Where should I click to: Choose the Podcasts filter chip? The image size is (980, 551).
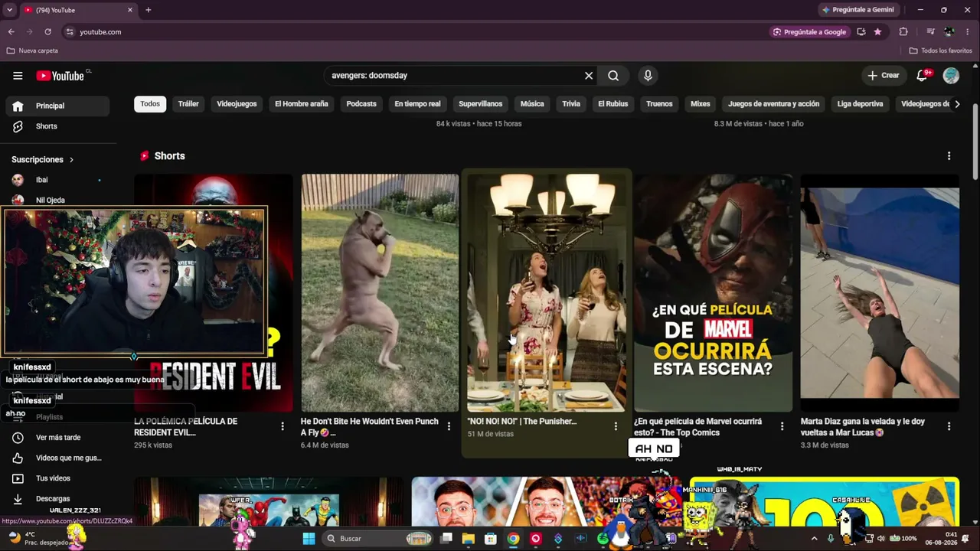pyautogui.click(x=361, y=104)
